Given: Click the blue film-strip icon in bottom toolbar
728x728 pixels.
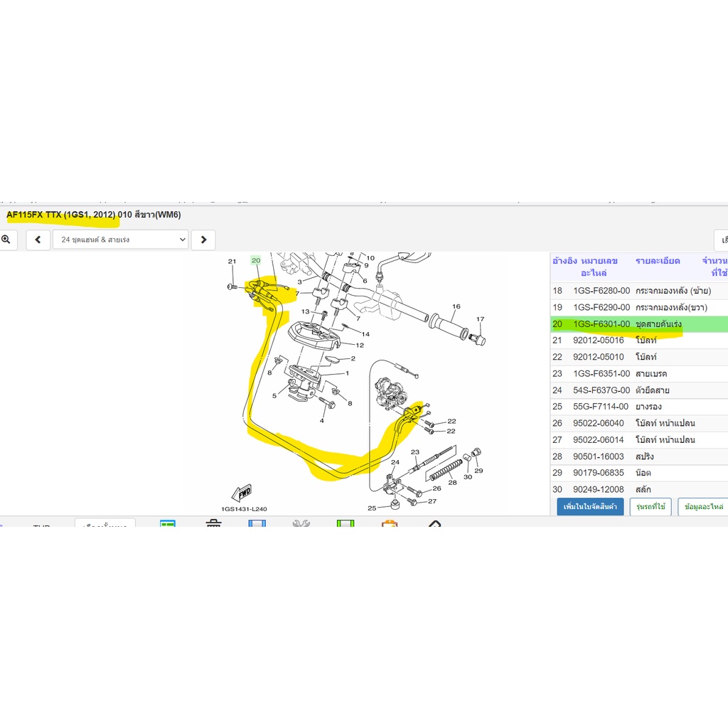Looking at the screenshot, I should pyautogui.click(x=257, y=523).
